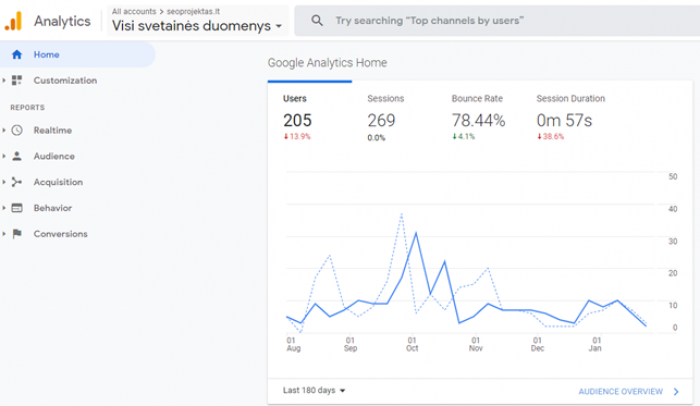This screenshot has width=700, height=406.
Task: Click the Realtime clock icon
Action: [x=17, y=130]
